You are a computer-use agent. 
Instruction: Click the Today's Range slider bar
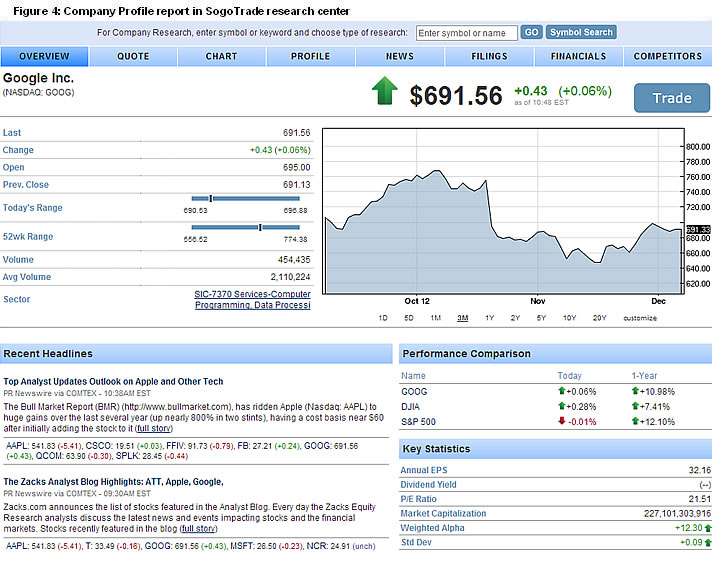point(246,198)
